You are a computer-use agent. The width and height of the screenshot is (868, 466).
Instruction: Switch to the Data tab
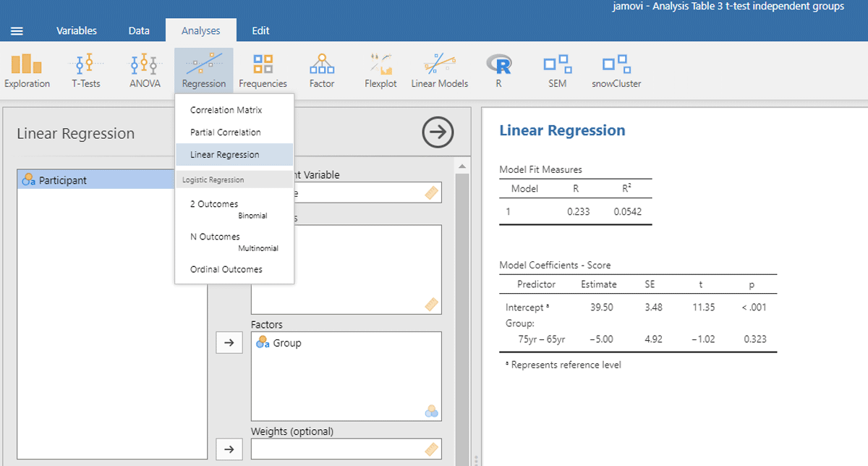139,31
